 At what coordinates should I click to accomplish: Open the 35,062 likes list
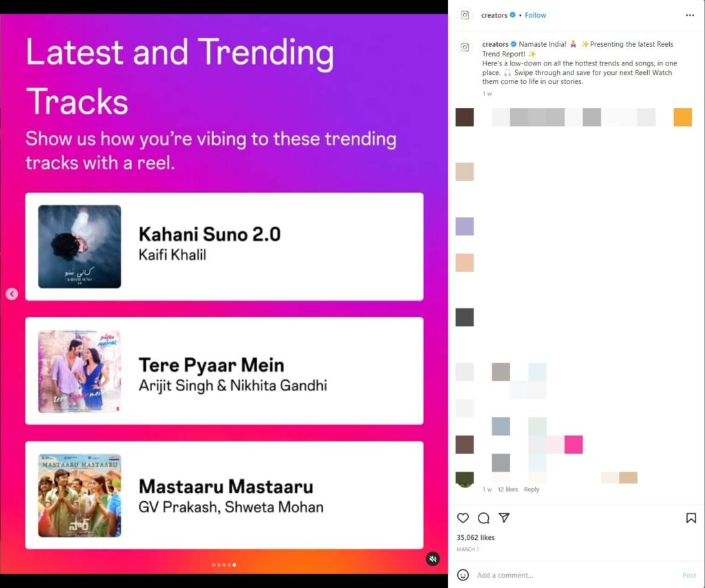click(475, 537)
